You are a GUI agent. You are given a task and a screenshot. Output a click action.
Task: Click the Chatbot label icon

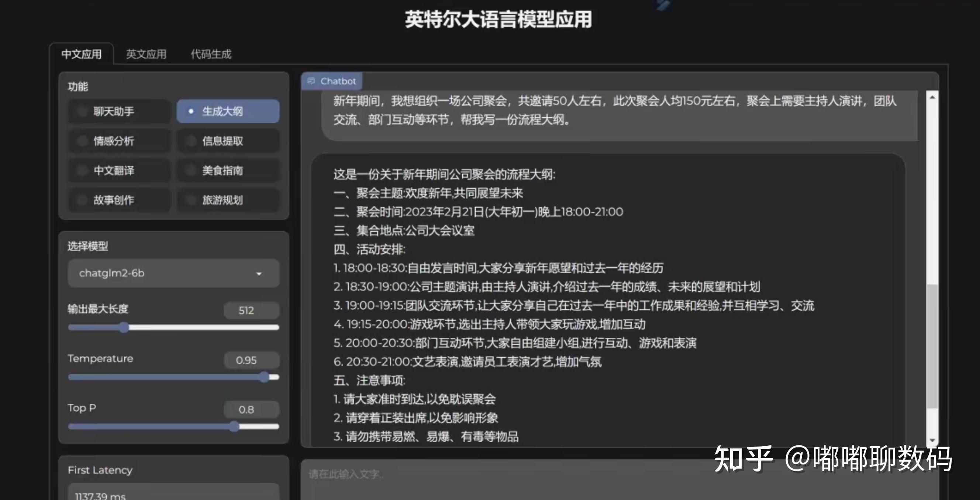click(x=311, y=81)
